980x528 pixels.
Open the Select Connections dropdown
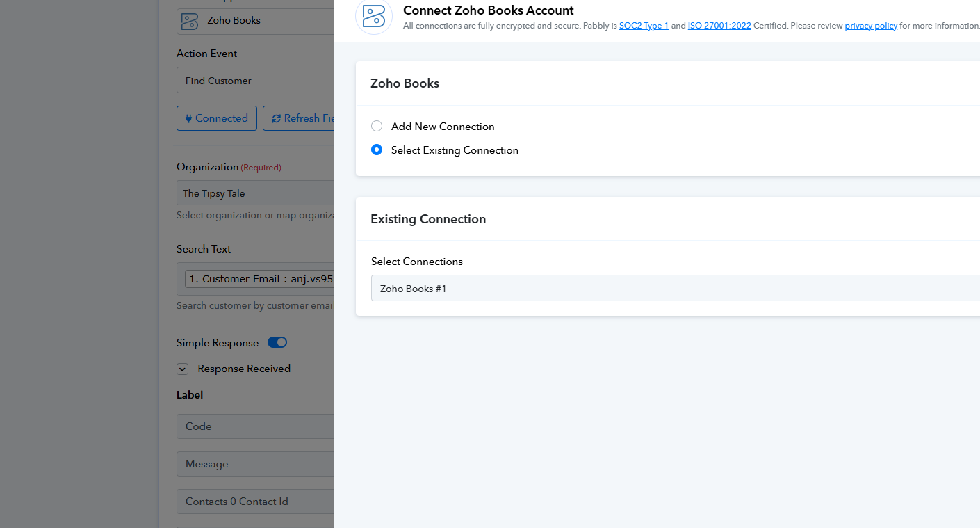pos(675,288)
